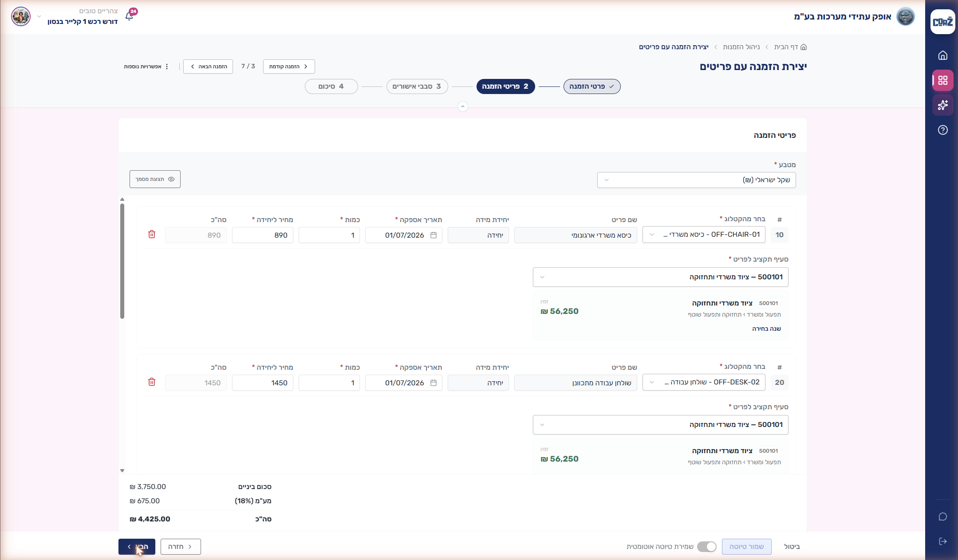
Task: Click הבא next button
Action: (x=137, y=547)
